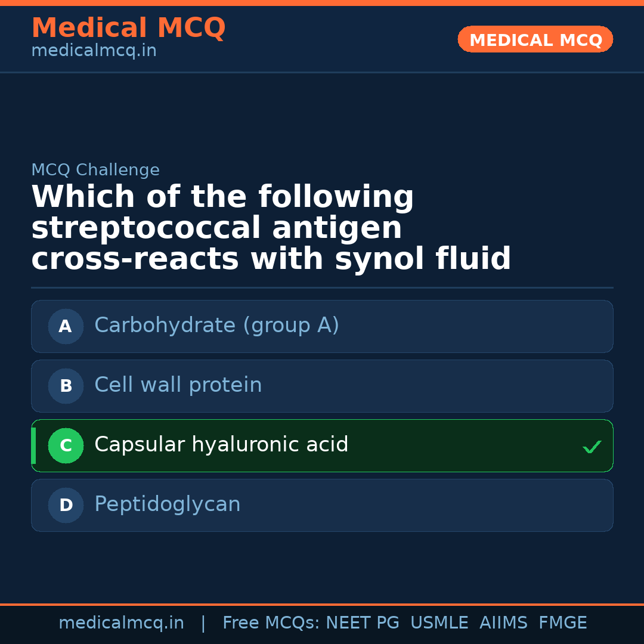
Task: Select the answer text 'Carbohydrate (group A)'
Action: tap(216, 326)
